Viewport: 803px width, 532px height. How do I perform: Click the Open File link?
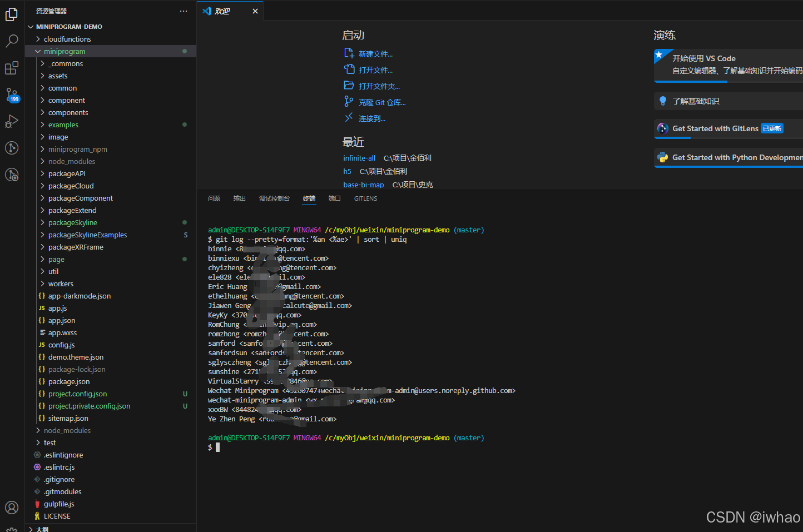[375, 70]
